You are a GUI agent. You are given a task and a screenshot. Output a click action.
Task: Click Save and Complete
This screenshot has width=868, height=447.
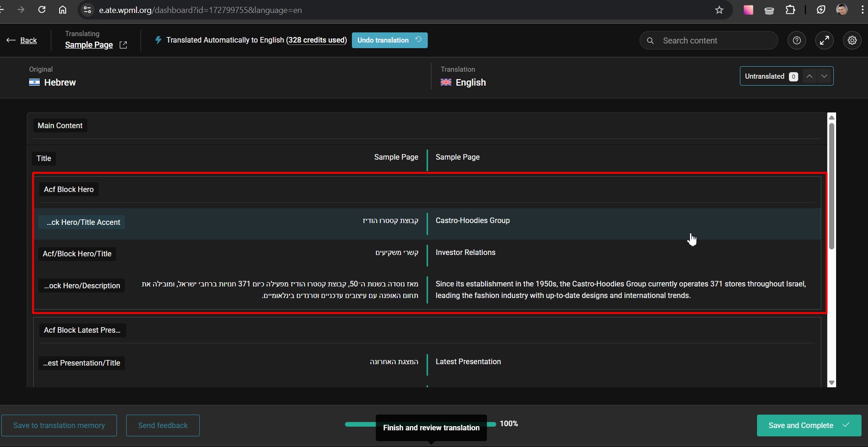[809, 425]
